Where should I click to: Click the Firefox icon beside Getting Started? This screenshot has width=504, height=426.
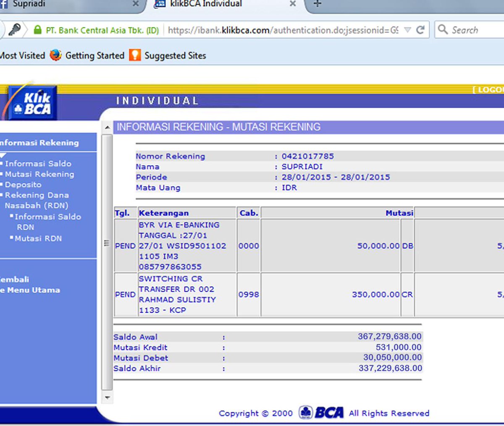(x=55, y=55)
